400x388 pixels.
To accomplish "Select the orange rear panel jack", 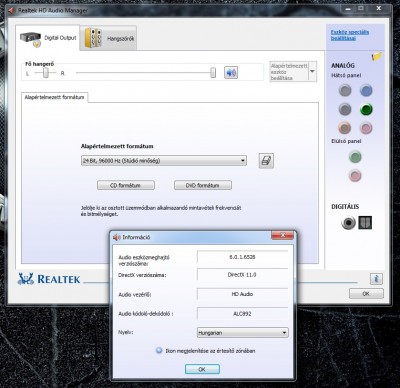I will 345,128.
